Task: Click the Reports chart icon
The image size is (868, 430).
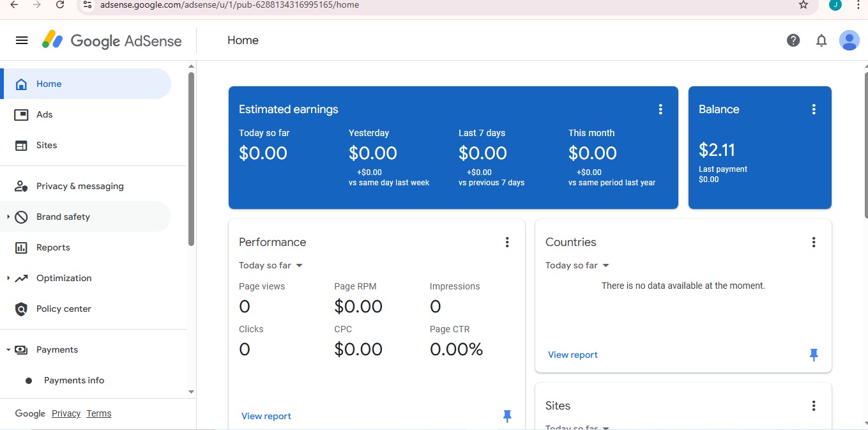Action: click(x=21, y=247)
